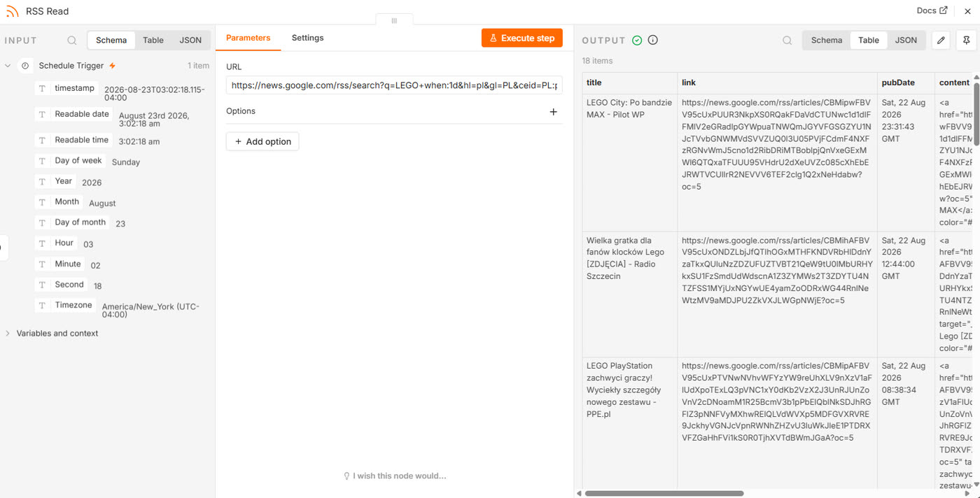Click the type icon beside Day of week
Image resolution: width=980 pixels, height=498 pixels.
click(x=43, y=161)
